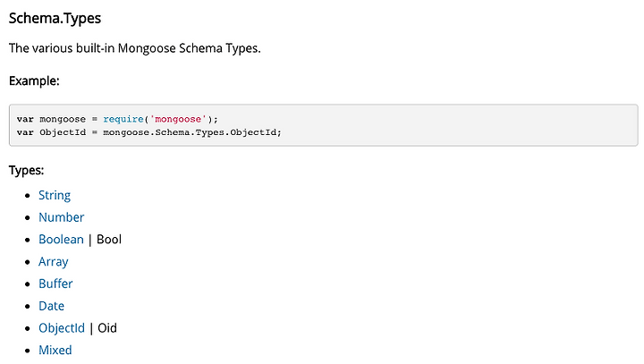Open the Date type link
This screenshot has width=644, height=364.
tap(51, 306)
